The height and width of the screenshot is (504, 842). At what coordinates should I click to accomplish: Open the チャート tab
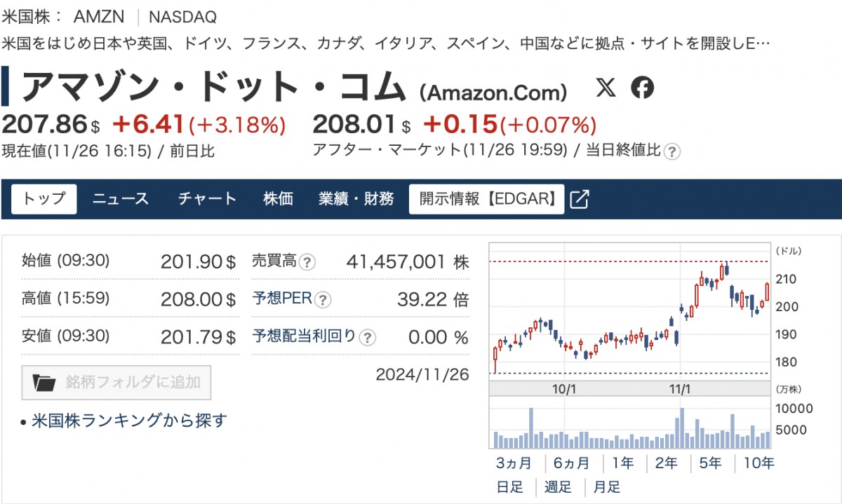click(207, 199)
